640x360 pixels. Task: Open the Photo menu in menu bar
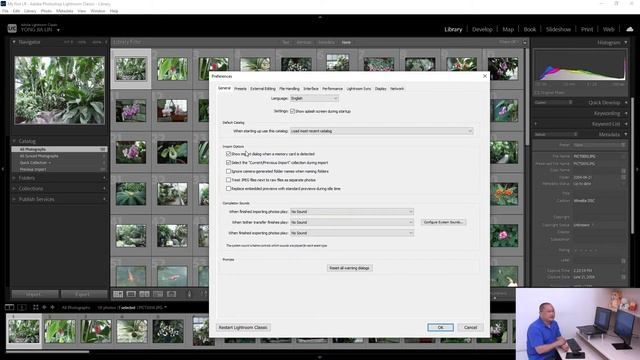pyautogui.click(x=46, y=11)
